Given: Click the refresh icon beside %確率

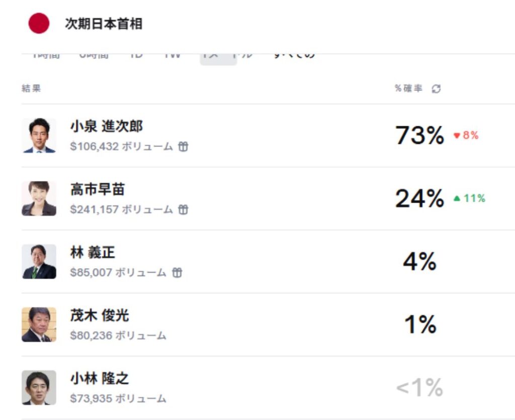Looking at the screenshot, I should point(436,89).
